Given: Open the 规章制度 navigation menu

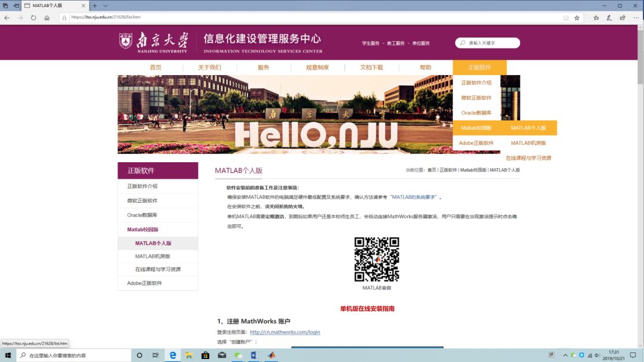Looking at the screenshot, I should point(317,67).
